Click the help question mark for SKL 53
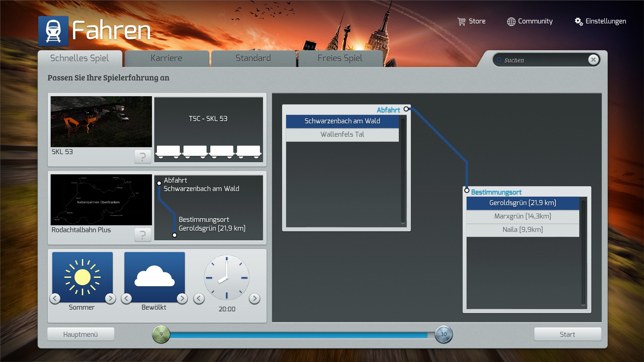This screenshot has height=362, width=644. 143,157
